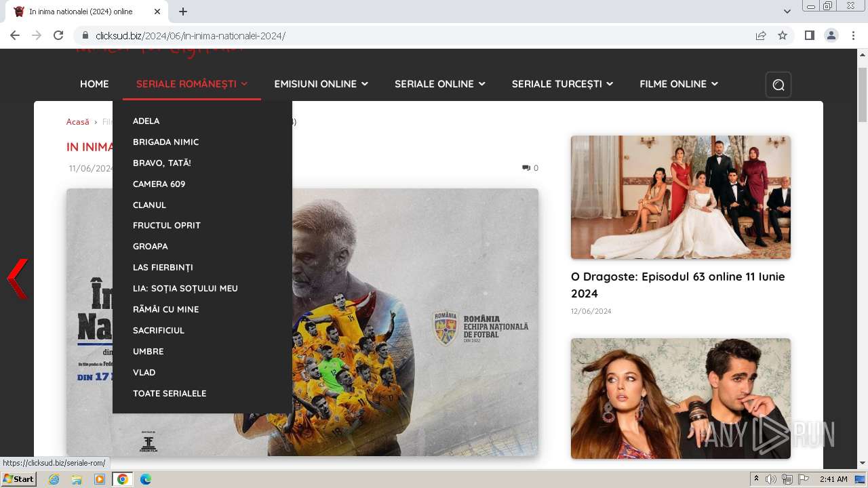This screenshot has width=868, height=488.
Task: Go to the HOME menu item
Action: point(94,84)
